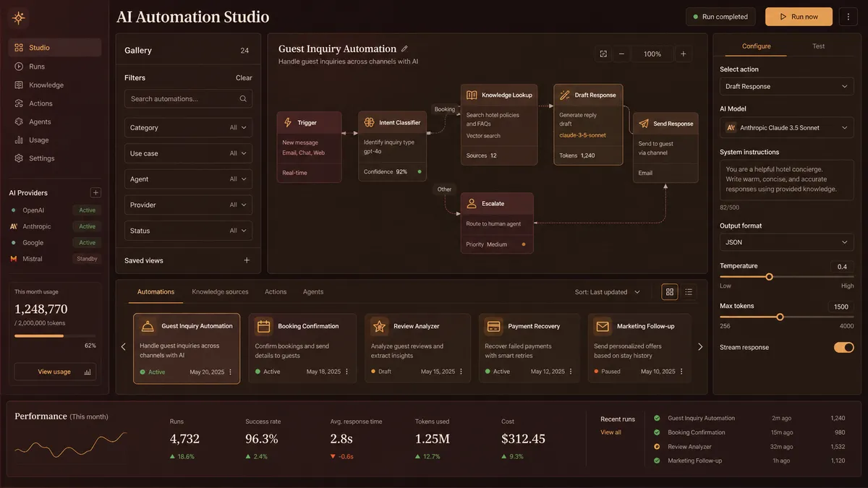Add a saved view with plus icon
Viewport: 868px width, 488px height.
click(x=247, y=260)
